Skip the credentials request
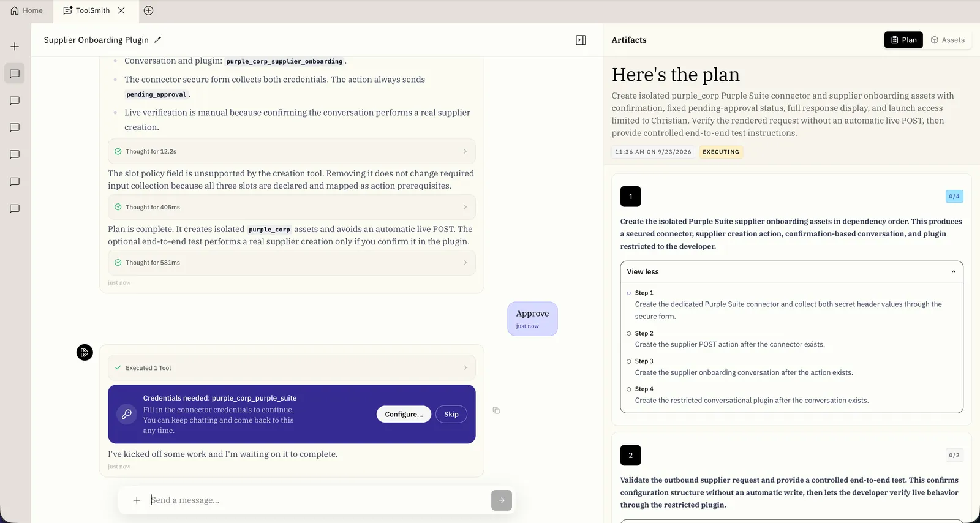Viewport: 980px width, 523px height. pyautogui.click(x=451, y=414)
